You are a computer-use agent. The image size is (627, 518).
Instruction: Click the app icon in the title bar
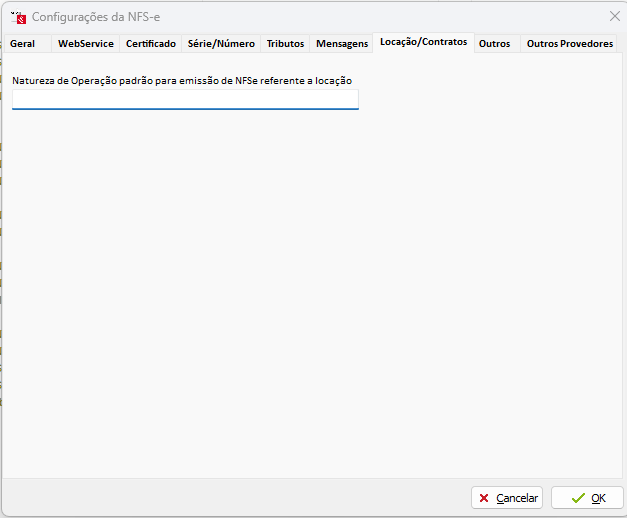(x=18, y=17)
